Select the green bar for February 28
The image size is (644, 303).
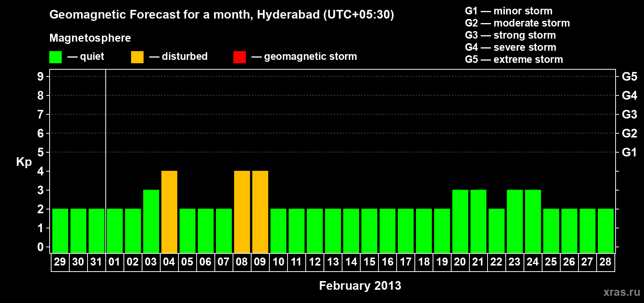pyautogui.click(x=606, y=231)
